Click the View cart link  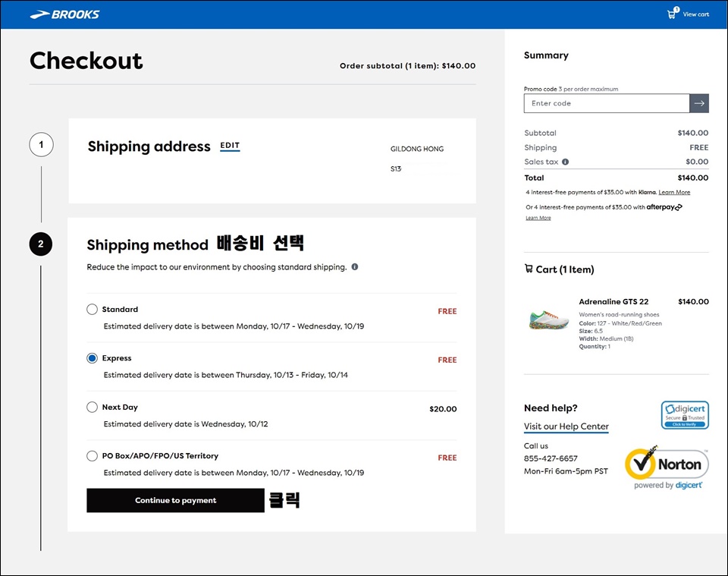click(x=695, y=14)
